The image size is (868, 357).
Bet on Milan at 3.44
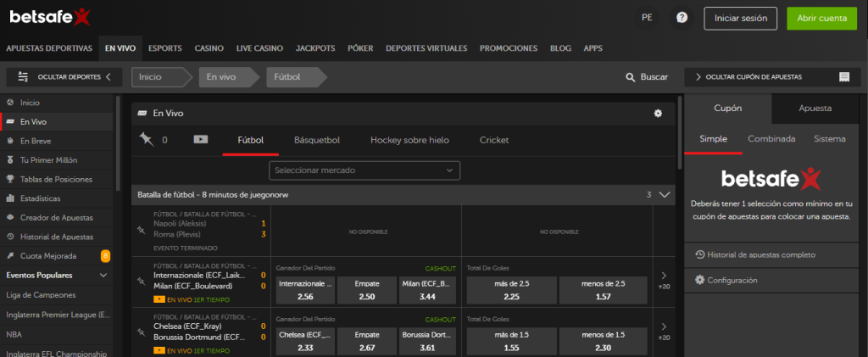tap(427, 290)
